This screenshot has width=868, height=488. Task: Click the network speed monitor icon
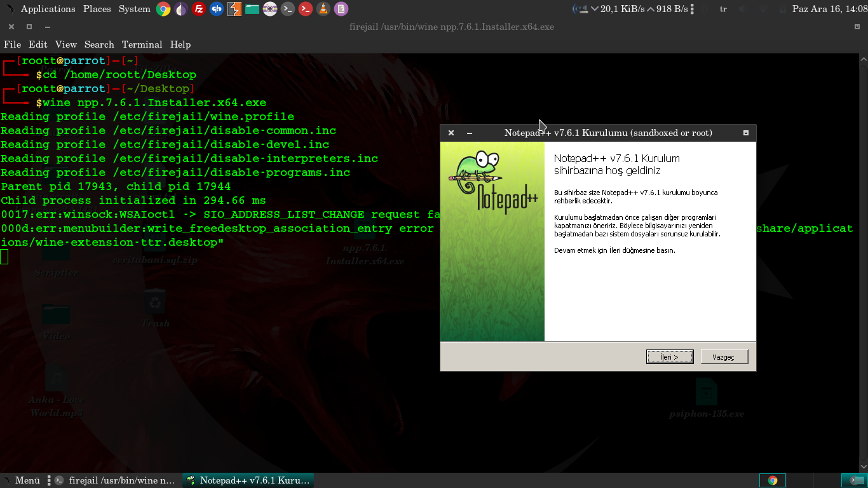pos(580,9)
